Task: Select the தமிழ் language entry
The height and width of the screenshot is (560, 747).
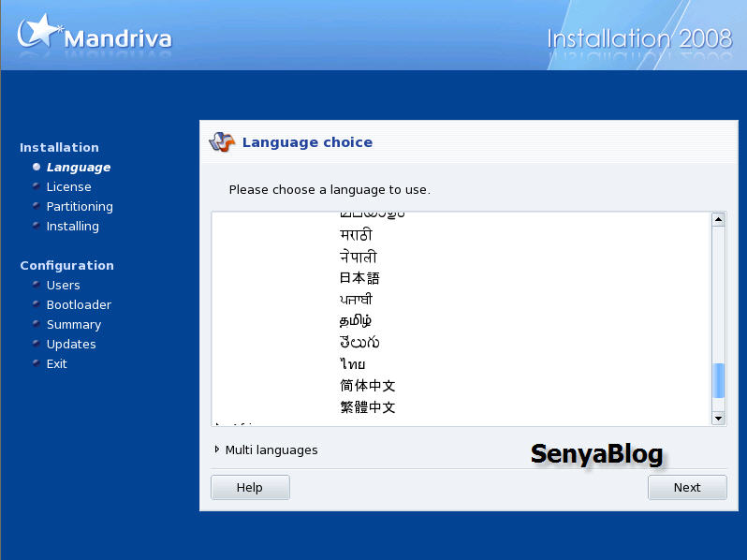Action: (x=356, y=321)
